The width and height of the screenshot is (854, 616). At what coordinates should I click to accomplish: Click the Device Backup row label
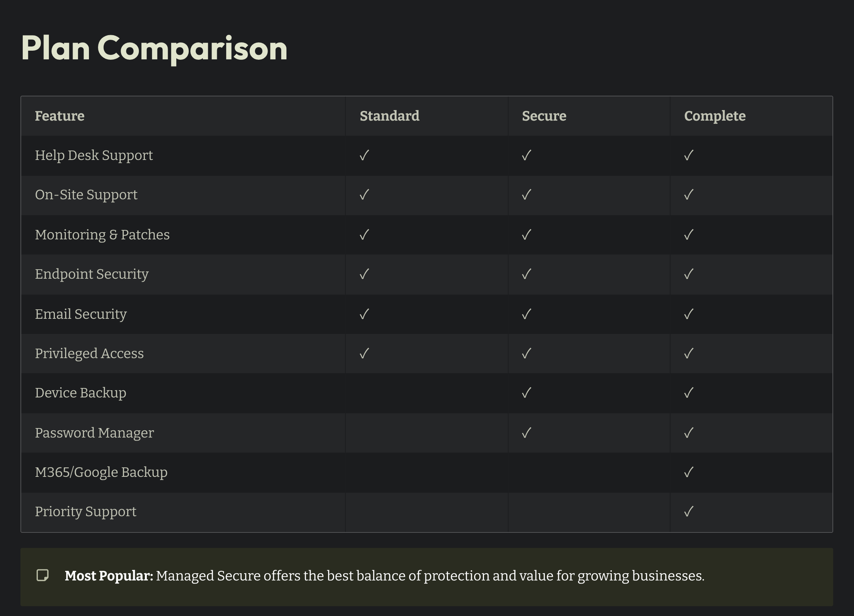tap(81, 393)
